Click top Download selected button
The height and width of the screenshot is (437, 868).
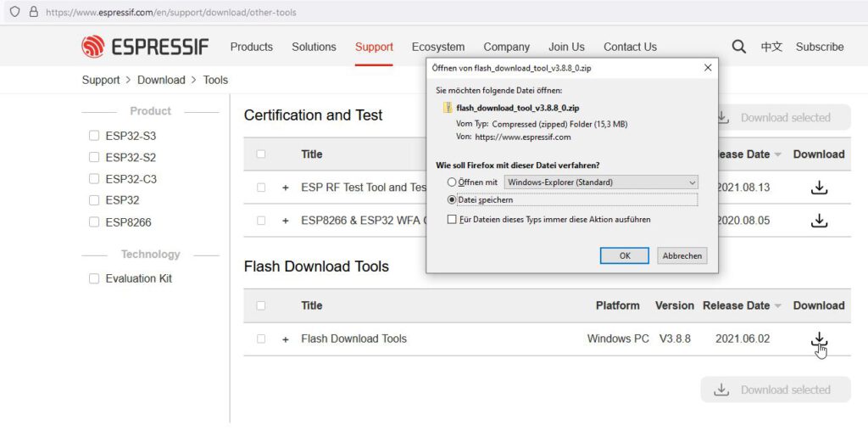[x=784, y=117]
